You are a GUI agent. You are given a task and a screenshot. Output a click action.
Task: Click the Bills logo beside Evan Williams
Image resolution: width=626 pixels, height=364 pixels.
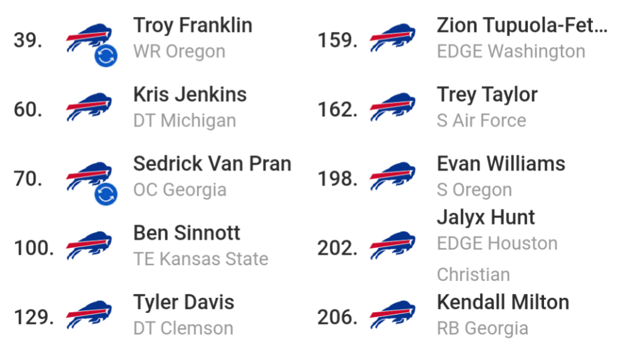point(393,176)
